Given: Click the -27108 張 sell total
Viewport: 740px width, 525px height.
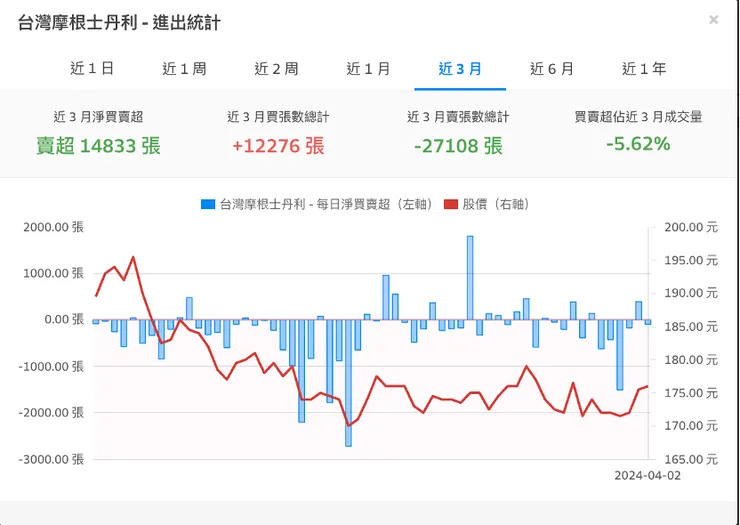Looking at the screenshot, I should pyautogui.click(x=458, y=146).
